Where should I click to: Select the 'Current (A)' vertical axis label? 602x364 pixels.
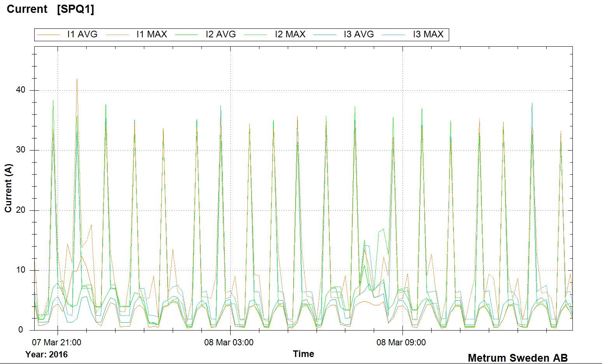point(9,188)
